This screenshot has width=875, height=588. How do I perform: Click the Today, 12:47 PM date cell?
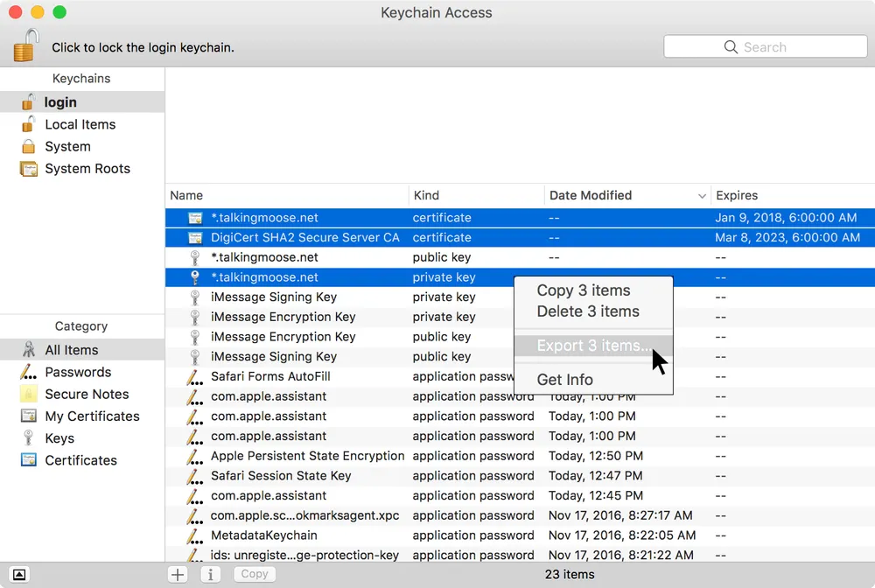click(595, 476)
